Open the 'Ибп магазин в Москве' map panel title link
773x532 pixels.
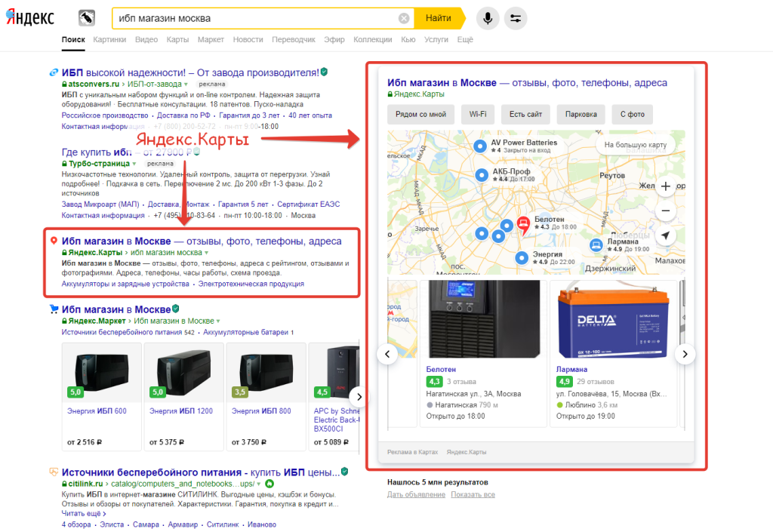(x=527, y=83)
